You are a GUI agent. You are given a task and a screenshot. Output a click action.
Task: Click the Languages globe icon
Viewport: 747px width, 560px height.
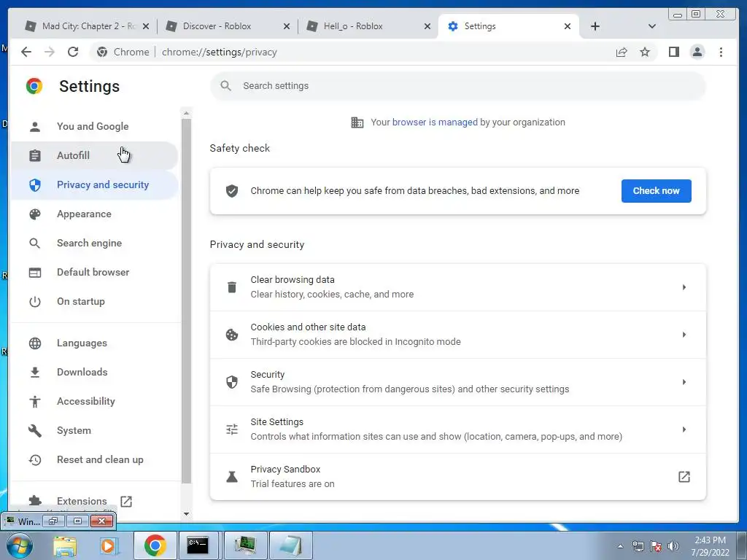point(35,343)
